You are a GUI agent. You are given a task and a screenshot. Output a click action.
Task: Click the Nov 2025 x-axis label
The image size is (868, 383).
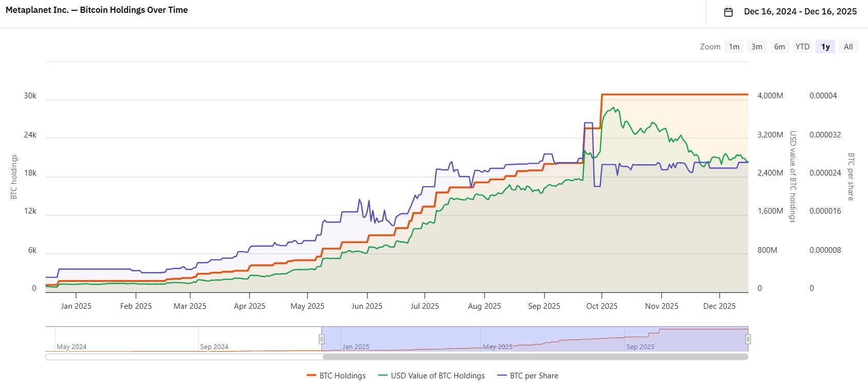pyautogui.click(x=661, y=306)
